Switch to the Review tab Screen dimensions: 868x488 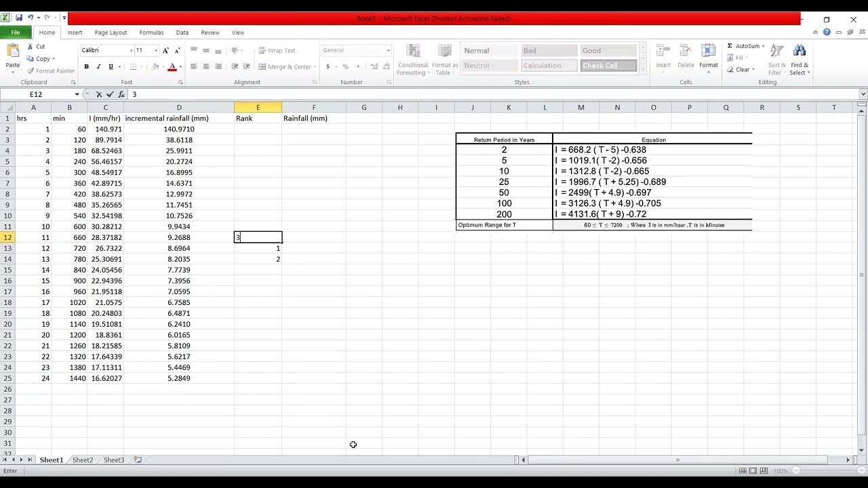click(210, 33)
